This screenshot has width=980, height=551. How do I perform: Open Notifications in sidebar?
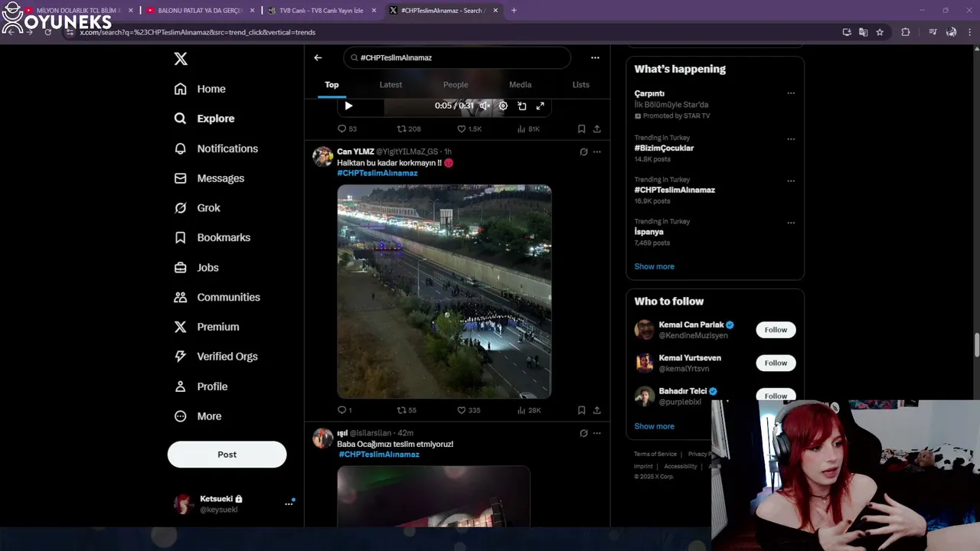point(216,148)
